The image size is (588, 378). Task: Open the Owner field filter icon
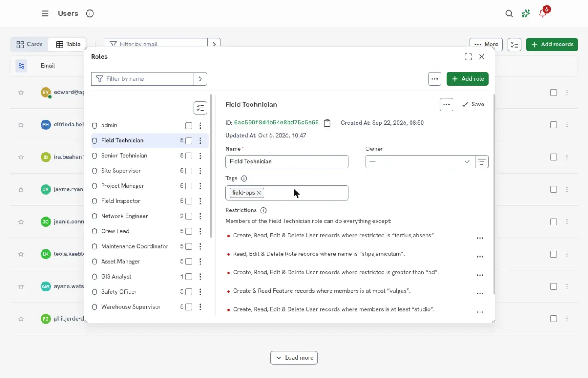point(482,162)
